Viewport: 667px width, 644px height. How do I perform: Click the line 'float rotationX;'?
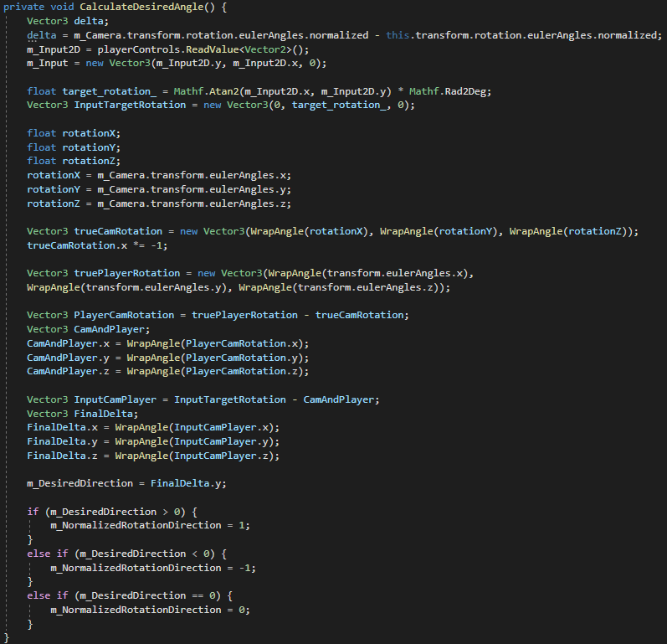[74, 133]
